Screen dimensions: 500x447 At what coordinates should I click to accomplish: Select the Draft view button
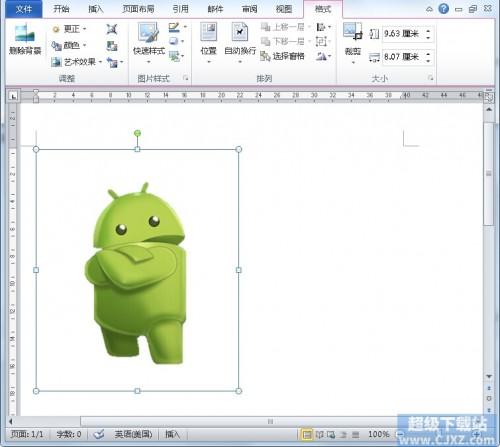coord(356,434)
